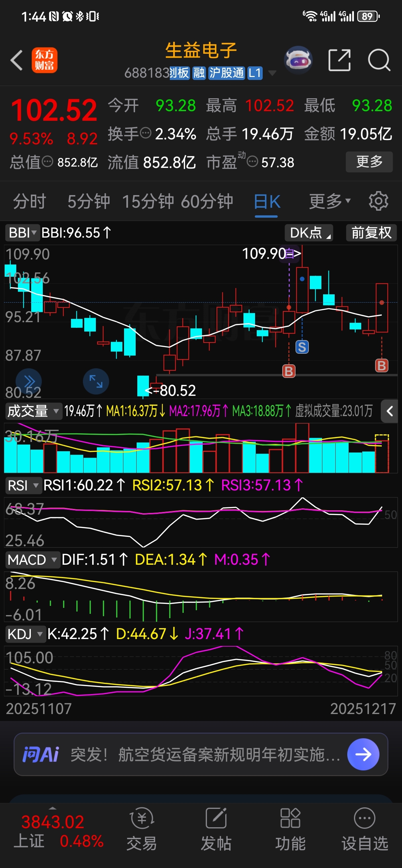402x868 pixels.
Task: Expand the 更多 timeframe dropdown
Action: (x=330, y=201)
